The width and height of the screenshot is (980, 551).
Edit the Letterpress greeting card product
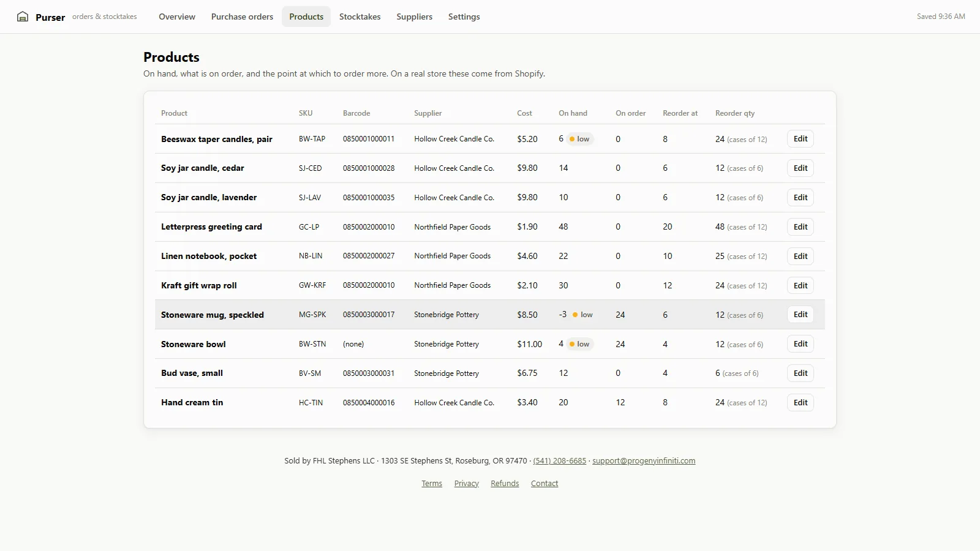801,227
